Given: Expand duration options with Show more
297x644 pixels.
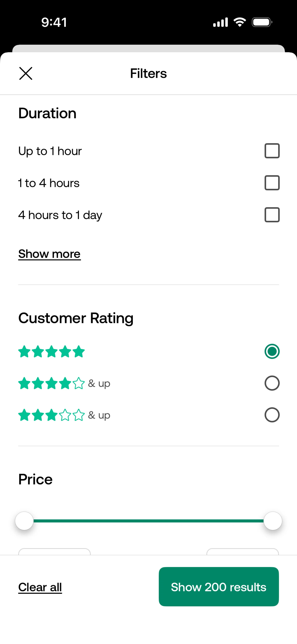Looking at the screenshot, I should [49, 254].
